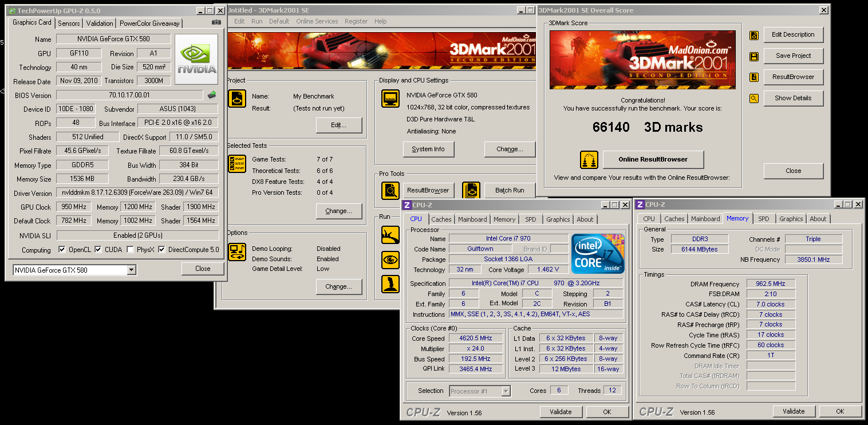Image resolution: width=868 pixels, height=425 pixels.
Task: Click the NVIDIA logo in GPU-Z
Action: pos(196,60)
